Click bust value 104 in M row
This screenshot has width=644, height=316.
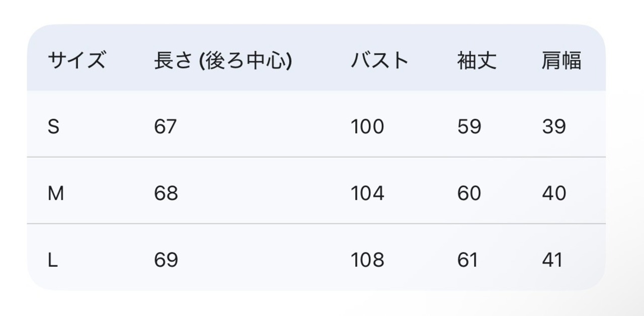367,193
